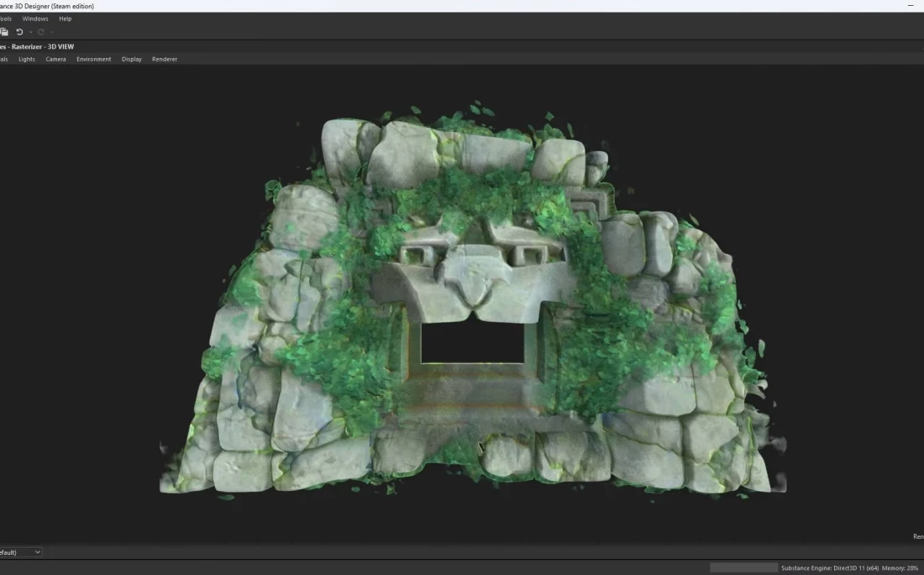The image size is (924, 575).
Task: Open the Camera menu in 3D View
Action: pyautogui.click(x=55, y=59)
